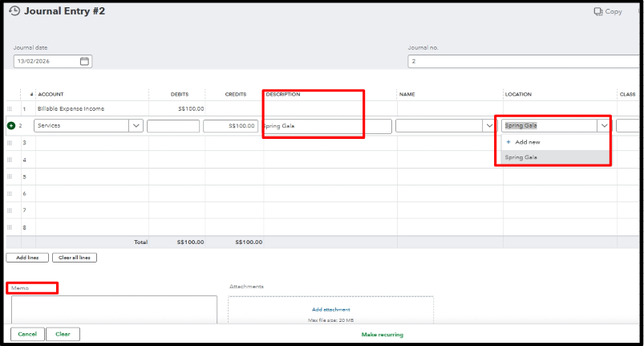644x346 pixels.
Task: Click the Make recurring link
Action: 382,334
